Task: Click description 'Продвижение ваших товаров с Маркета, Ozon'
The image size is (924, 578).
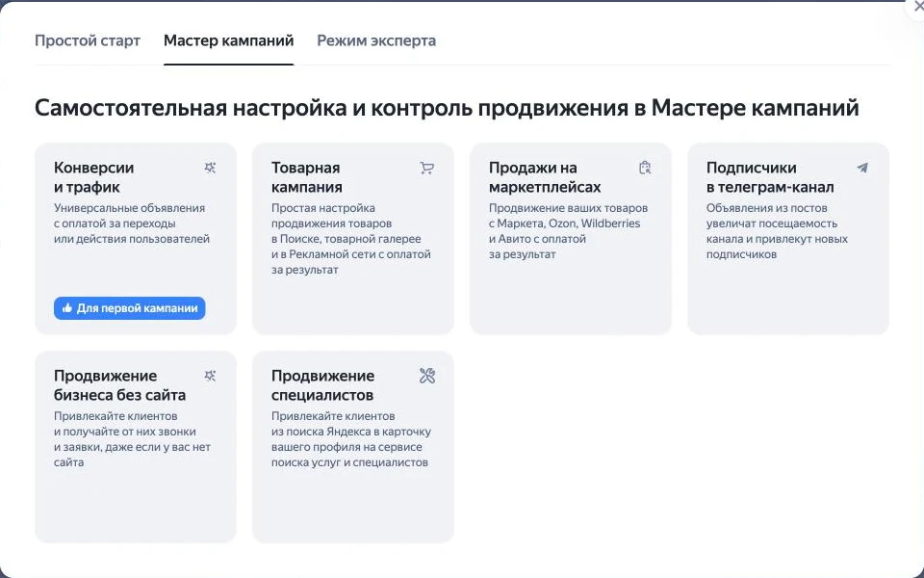Action: (568, 231)
